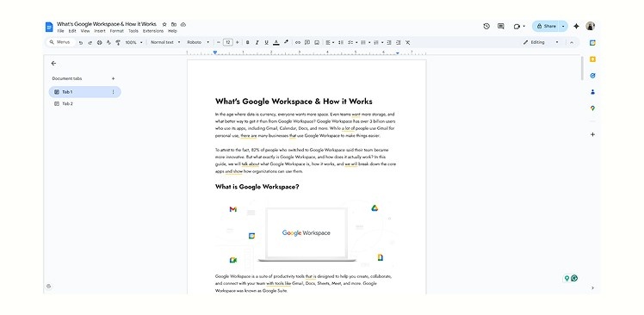Viewport: 644px width, 315px height.
Task: Search the Menus box
Action: (x=60, y=42)
